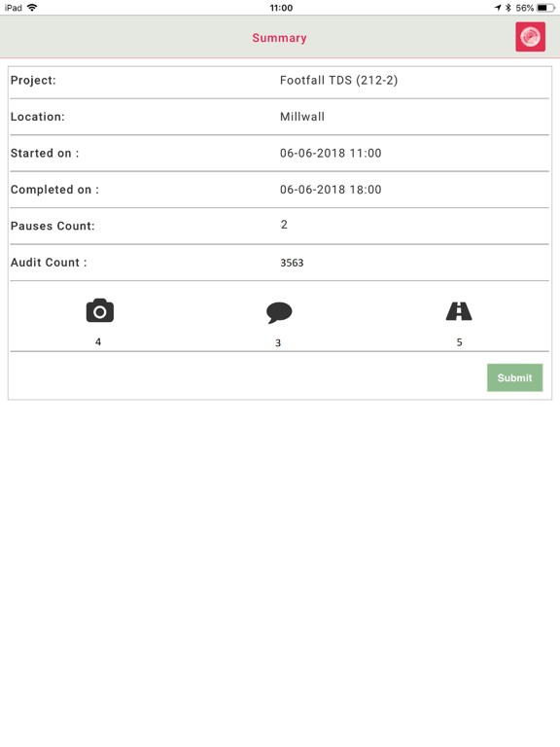Open the comments speech bubble icon
The width and height of the screenshot is (560, 747).
point(279,312)
